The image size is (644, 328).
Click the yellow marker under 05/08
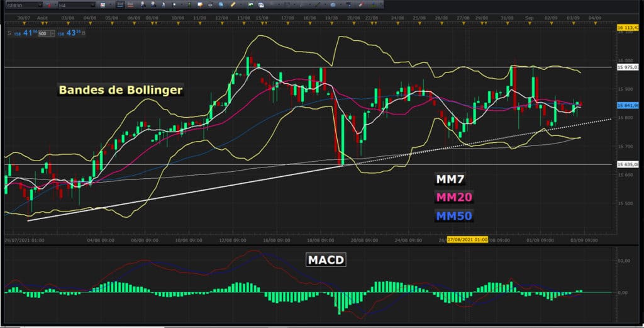tap(112, 23)
